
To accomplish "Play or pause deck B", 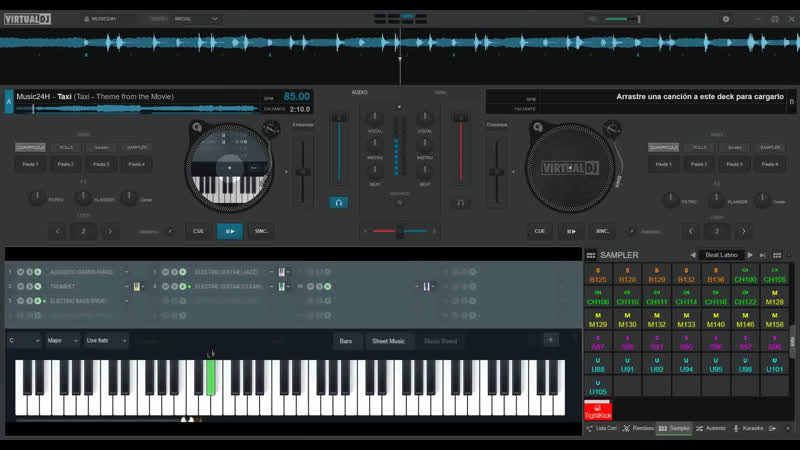I will [571, 231].
